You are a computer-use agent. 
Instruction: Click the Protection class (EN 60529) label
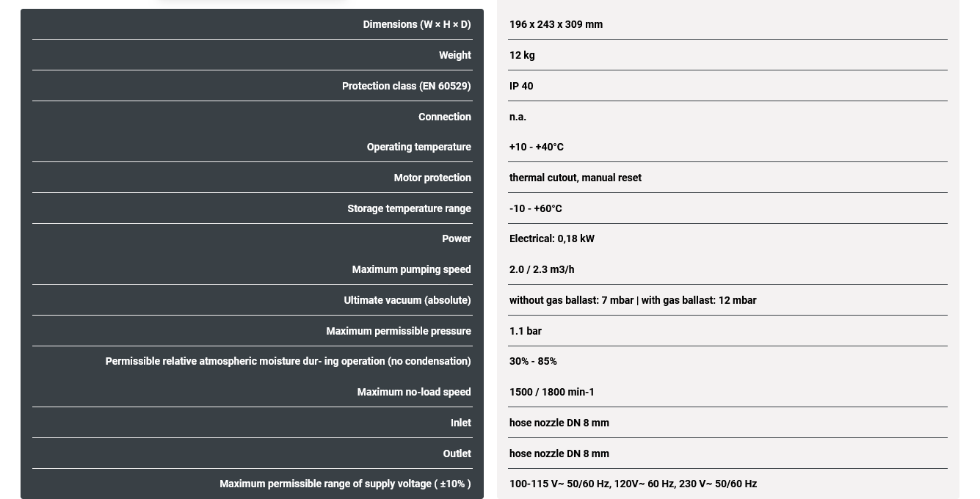tap(406, 86)
